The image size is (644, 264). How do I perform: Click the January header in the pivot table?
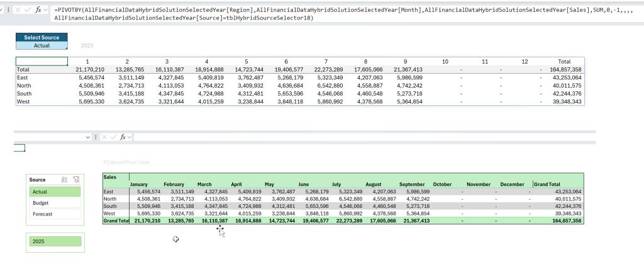(x=139, y=184)
